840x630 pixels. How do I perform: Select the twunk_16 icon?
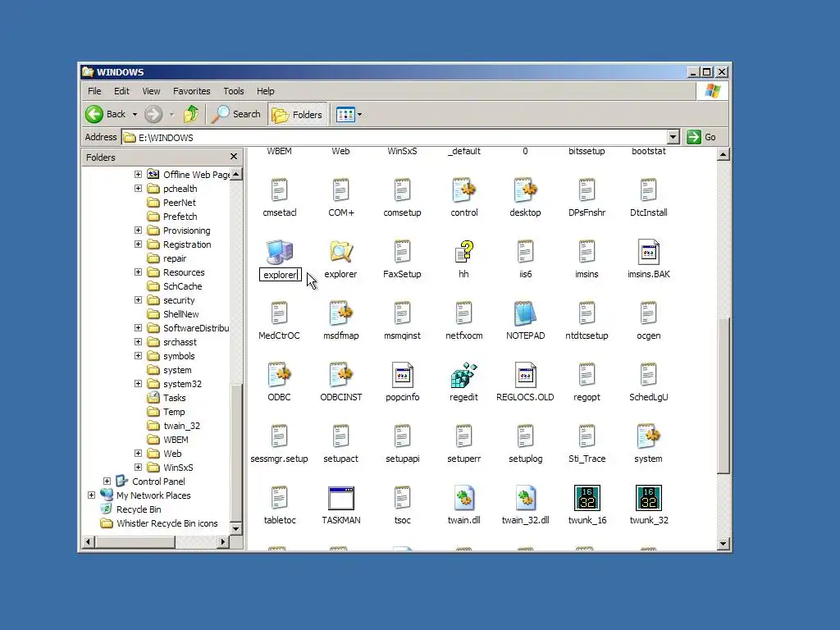point(587,498)
